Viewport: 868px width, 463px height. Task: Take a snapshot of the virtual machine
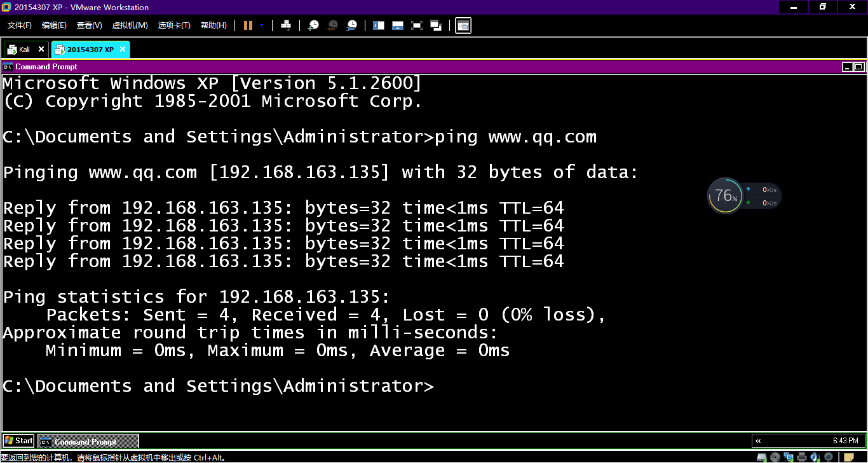pyautogui.click(x=313, y=25)
